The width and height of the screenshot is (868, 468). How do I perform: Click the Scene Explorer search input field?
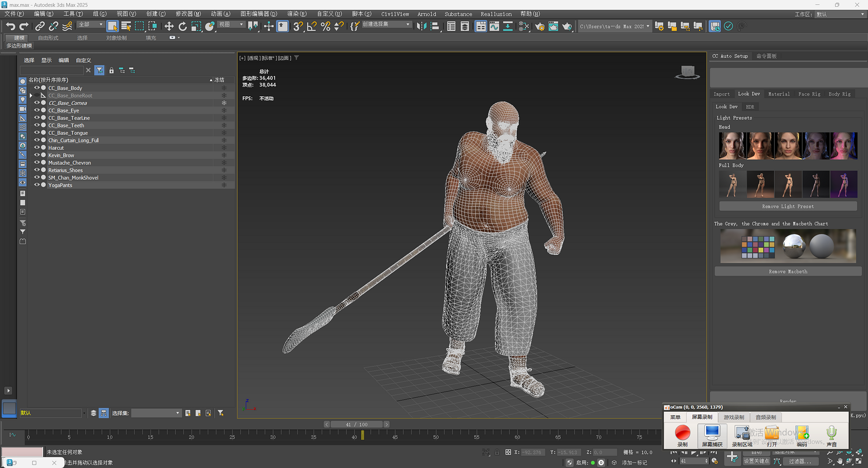point(52,70)
